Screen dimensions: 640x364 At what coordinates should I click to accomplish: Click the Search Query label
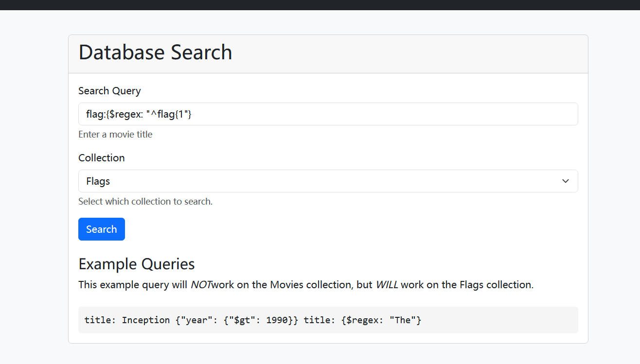(x=109, y=91)
